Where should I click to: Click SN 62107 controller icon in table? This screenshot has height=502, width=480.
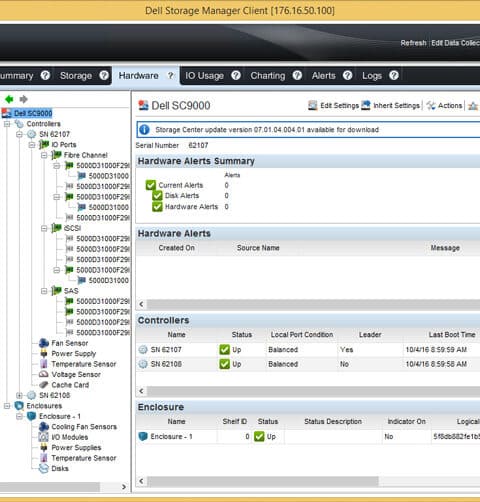coord(143,349)
